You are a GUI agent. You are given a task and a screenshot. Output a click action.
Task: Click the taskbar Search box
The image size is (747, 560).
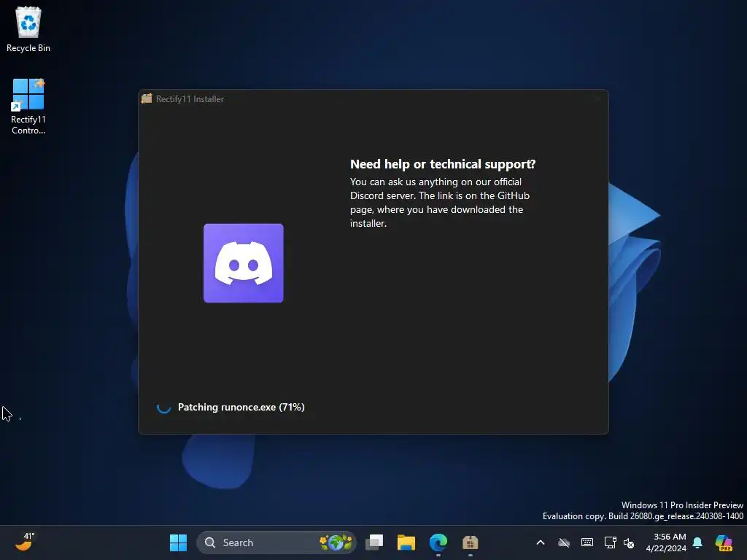click(x=276, y=542)
